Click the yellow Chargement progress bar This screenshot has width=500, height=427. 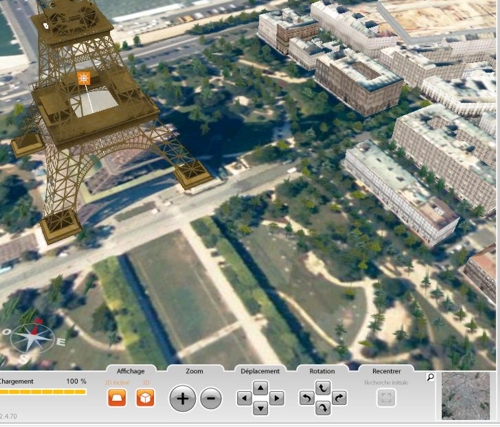pyautogui.click(x=43, y=392)
